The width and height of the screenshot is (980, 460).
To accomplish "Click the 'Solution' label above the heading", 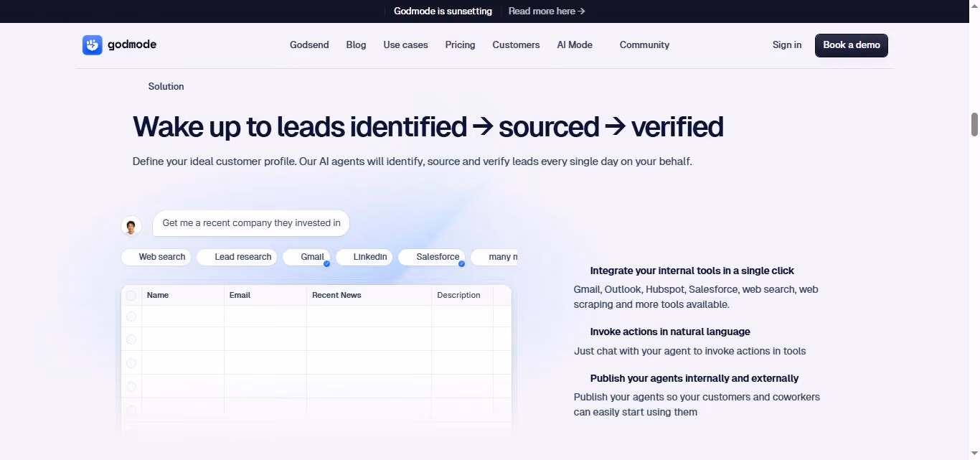I will click(166, 86).
